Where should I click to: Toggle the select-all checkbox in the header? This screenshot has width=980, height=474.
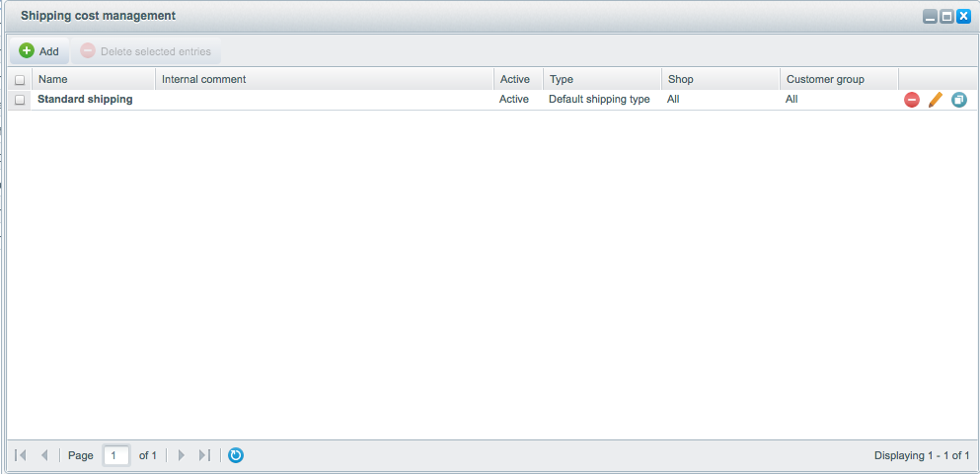(x=20, y=80)
